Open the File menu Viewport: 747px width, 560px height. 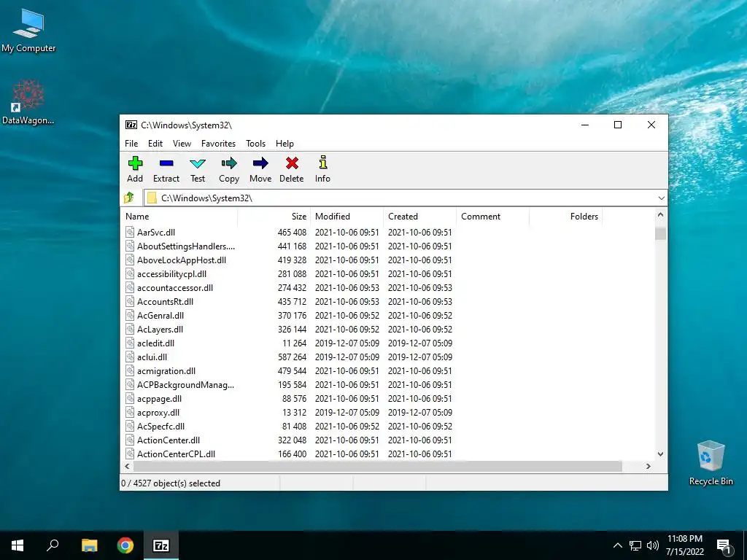click(x=131, y=144)
